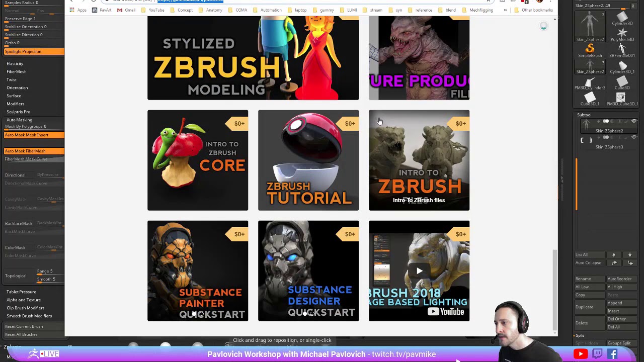Move subtool down with down arrow
The height and width of the screenshot is (362, 644).
630,255
